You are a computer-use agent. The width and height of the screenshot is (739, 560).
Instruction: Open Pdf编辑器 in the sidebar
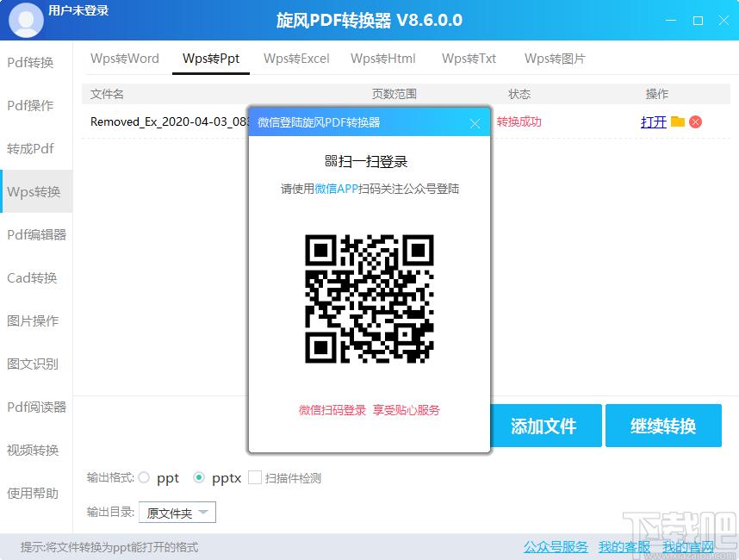point(37,234)
